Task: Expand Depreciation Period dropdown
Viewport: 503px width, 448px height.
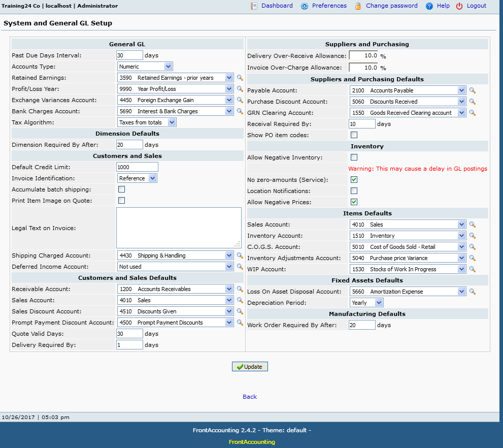Action: pos(366,303)
